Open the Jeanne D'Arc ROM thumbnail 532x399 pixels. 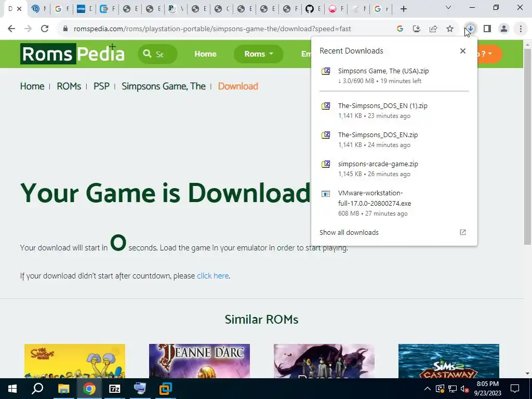[199, 361]
